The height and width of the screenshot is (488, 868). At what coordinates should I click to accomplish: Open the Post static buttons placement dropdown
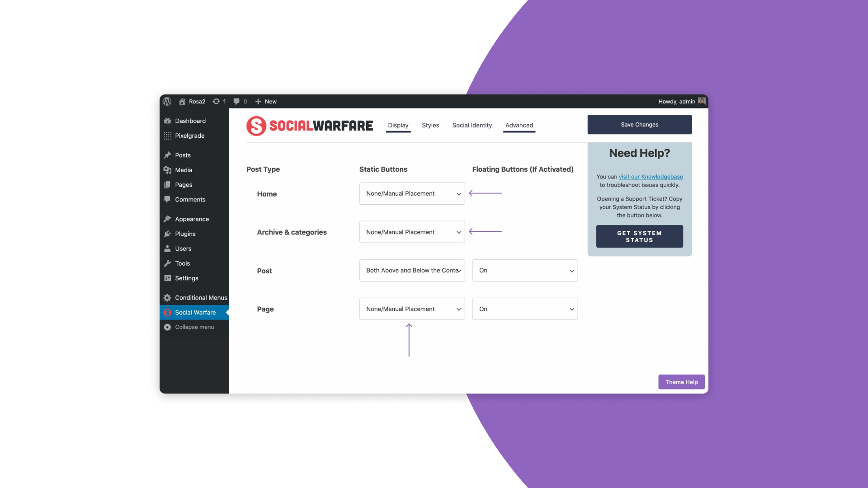[x=412, y=271]
